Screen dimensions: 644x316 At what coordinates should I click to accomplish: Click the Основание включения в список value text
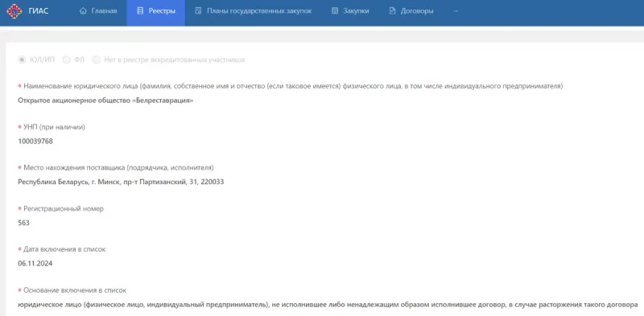pos(328,305)
